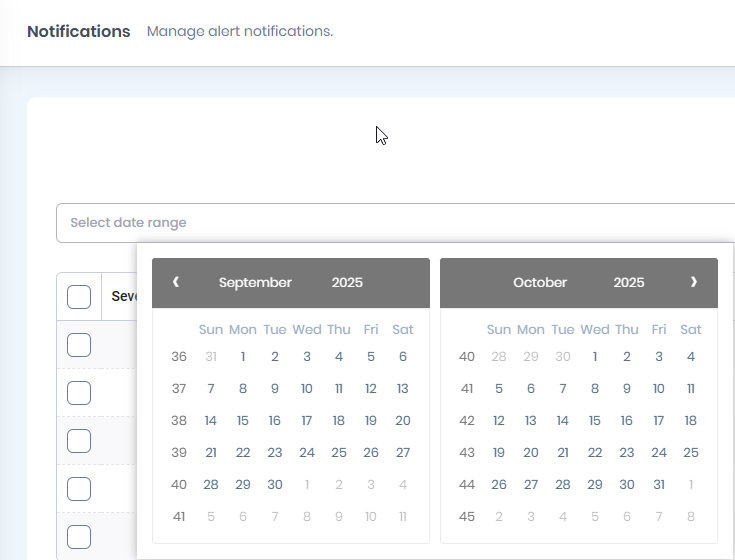Pick October 22 in the calendar
Viewport: 735px width, 560px height.
click(x=595, y=453)
